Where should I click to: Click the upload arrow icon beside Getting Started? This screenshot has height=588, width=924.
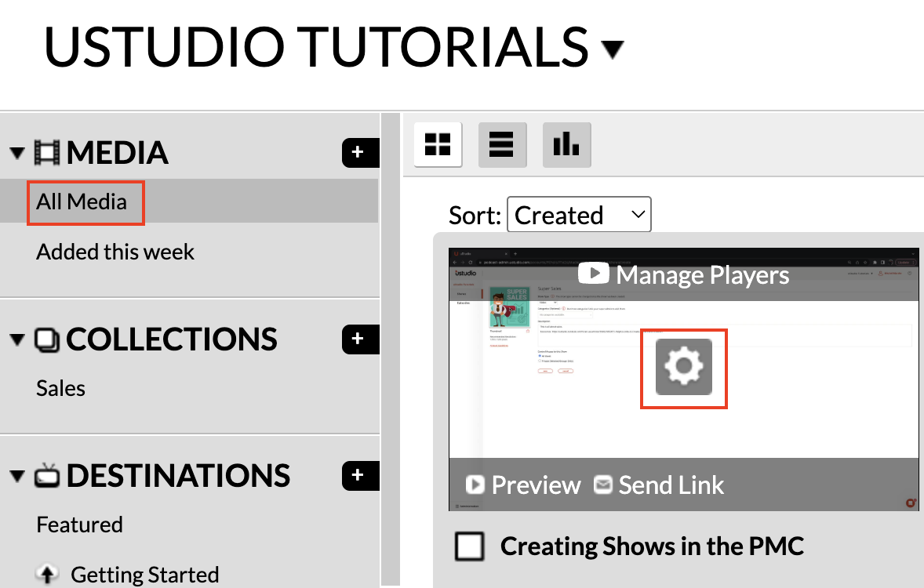point(48,575)
